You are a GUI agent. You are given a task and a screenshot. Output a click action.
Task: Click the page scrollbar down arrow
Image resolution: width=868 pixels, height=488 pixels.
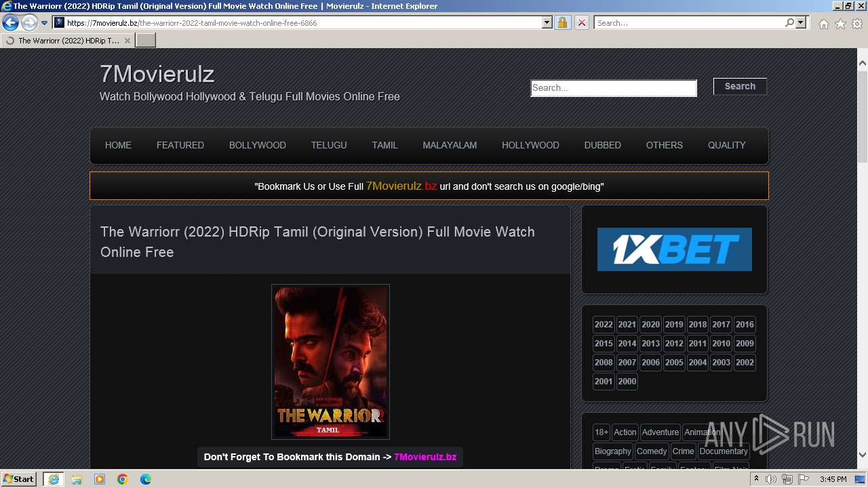point(863,455)
